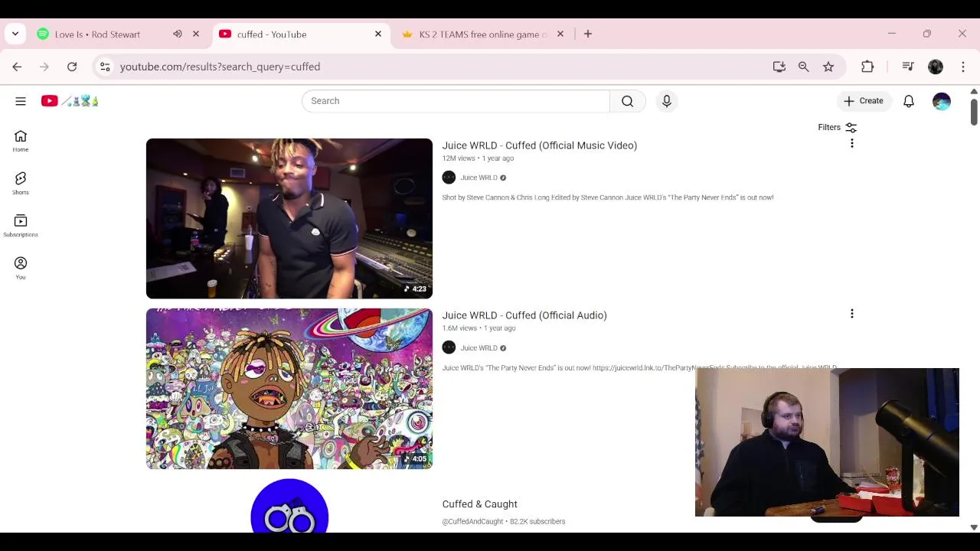Click in the YouTube search box
The width and height of the screenshot is (980, 551).
pyautogui.click(x=456, y=101)
